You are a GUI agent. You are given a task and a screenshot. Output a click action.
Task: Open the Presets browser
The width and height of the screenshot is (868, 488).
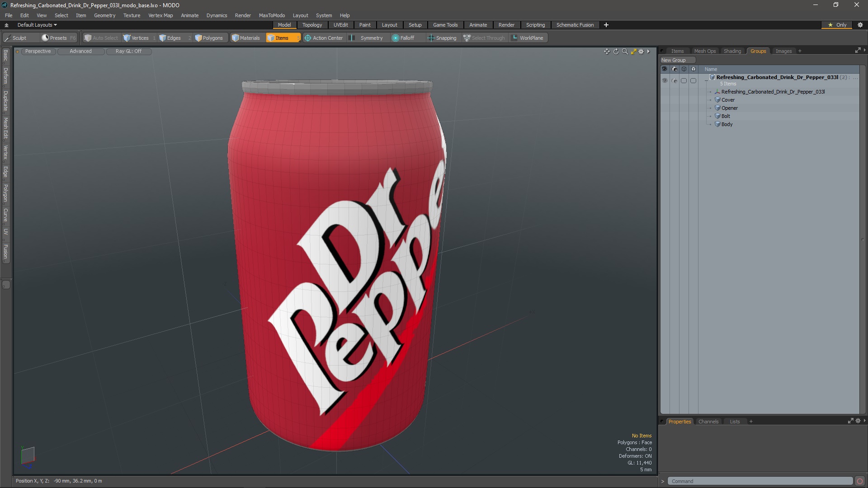click(x=58, y=38)
